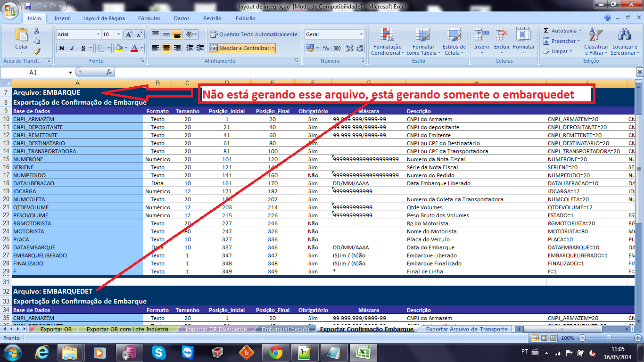Toggle align text right

tap(177, 48)
